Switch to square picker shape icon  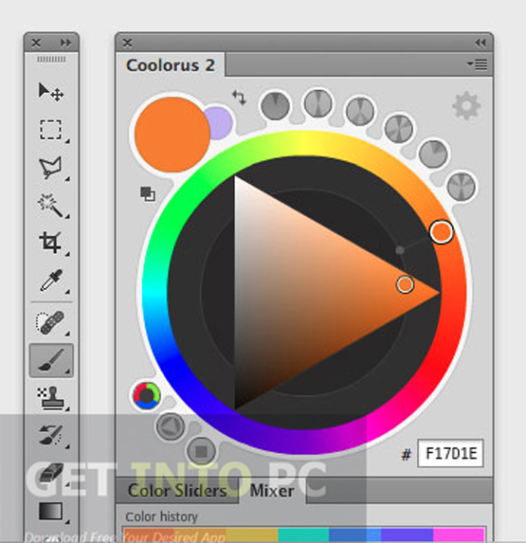tap(201, 451)
